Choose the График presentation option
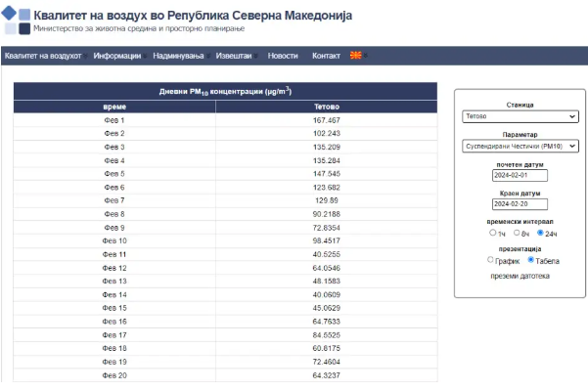This screenshot has width=588, height=391. (490, 260)
